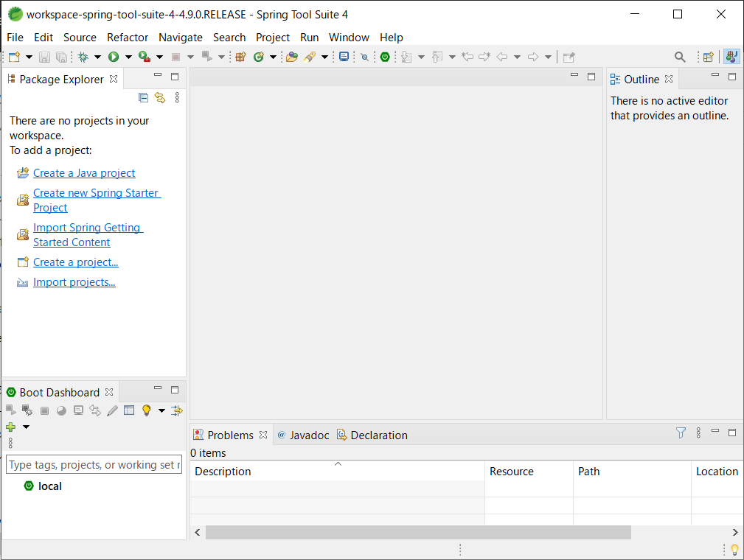Click the filter funnel in Problems view
The height and width of the screenshot is (560, 744).
tap(679, 434)
